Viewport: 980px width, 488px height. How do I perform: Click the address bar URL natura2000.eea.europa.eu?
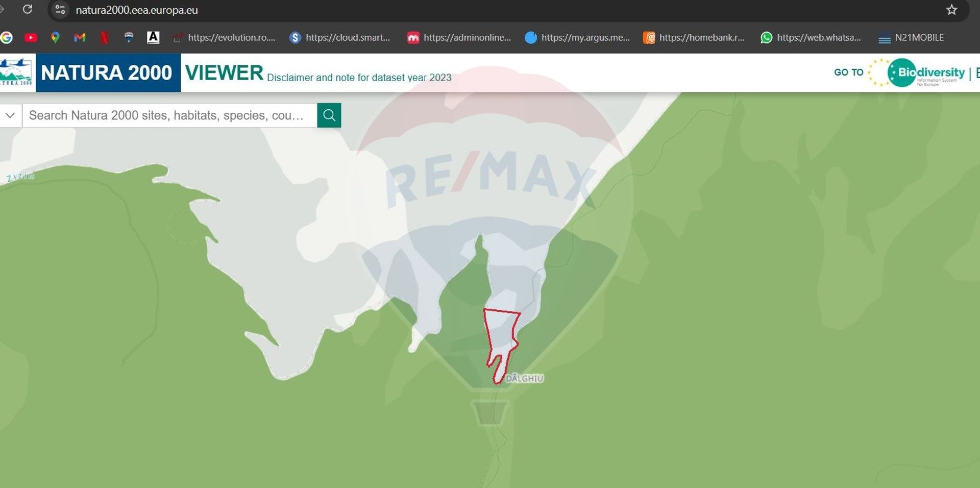click(137, 10)
